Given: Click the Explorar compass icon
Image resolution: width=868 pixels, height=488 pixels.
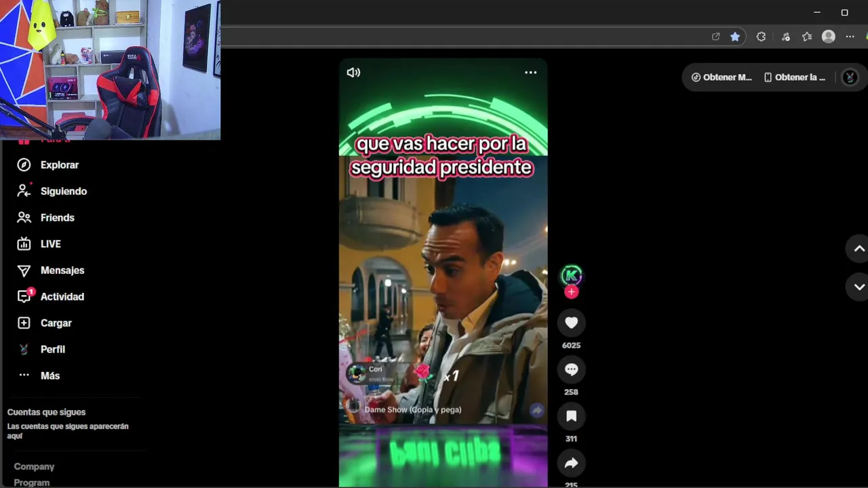Looking at the screenshot, I should click(x=24, y=165).
